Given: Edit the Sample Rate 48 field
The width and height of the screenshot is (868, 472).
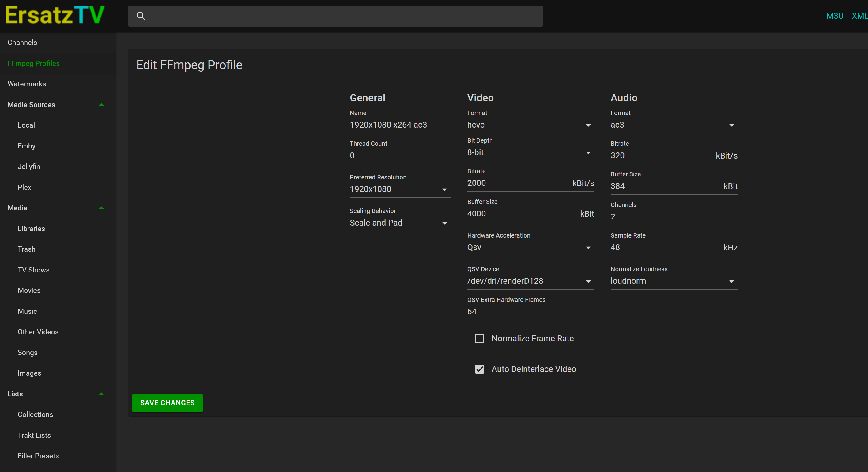Looking at the screenshot, I should coord(674,247).
